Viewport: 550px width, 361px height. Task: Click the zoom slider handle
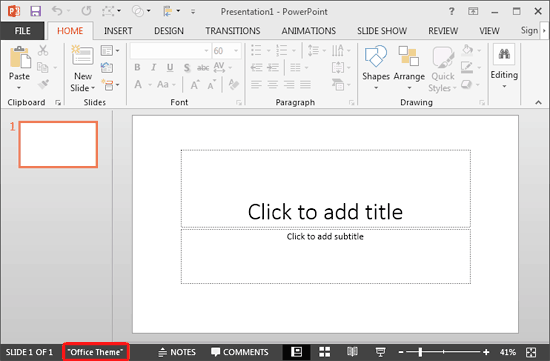(420, 352)
